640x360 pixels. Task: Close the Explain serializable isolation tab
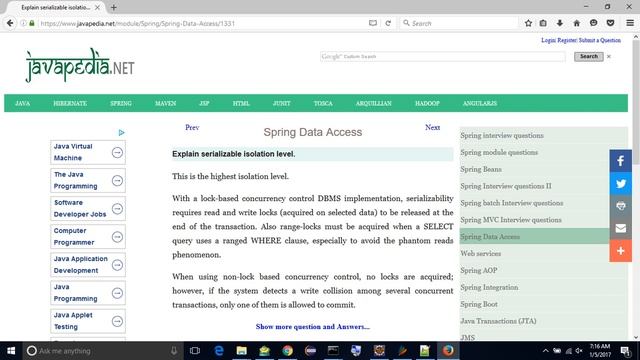[97, 7]
